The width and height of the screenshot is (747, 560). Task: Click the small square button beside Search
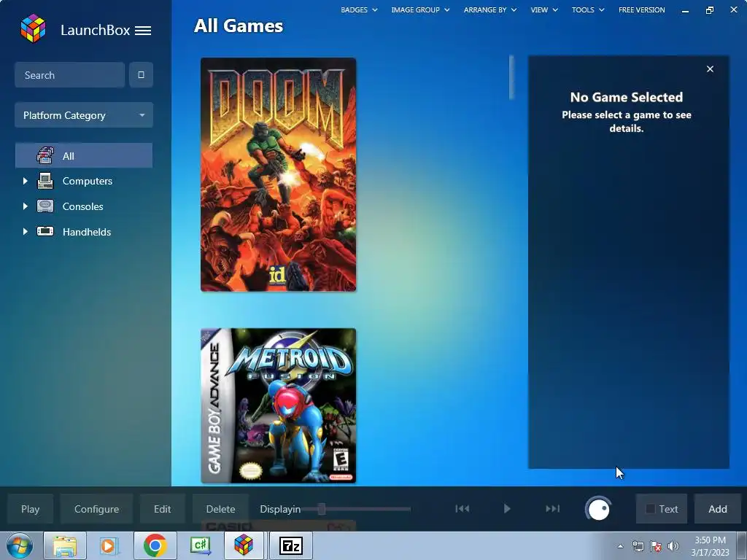[141, 75]
